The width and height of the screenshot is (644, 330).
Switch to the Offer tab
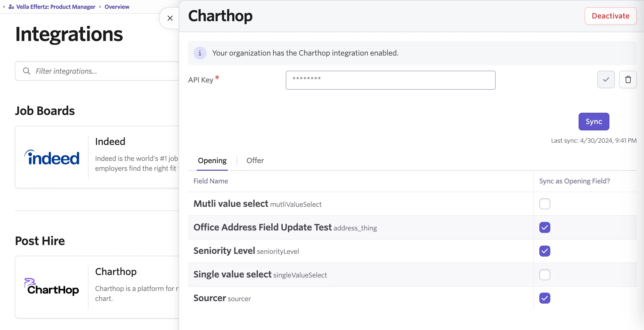(255, 160)
